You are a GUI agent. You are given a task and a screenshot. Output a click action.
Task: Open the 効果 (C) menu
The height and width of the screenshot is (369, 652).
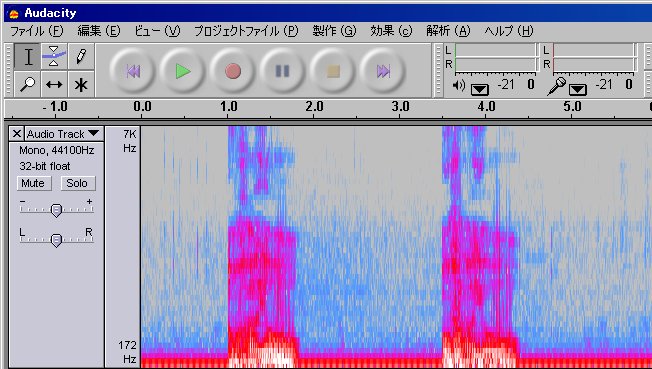tap(391, 31)
